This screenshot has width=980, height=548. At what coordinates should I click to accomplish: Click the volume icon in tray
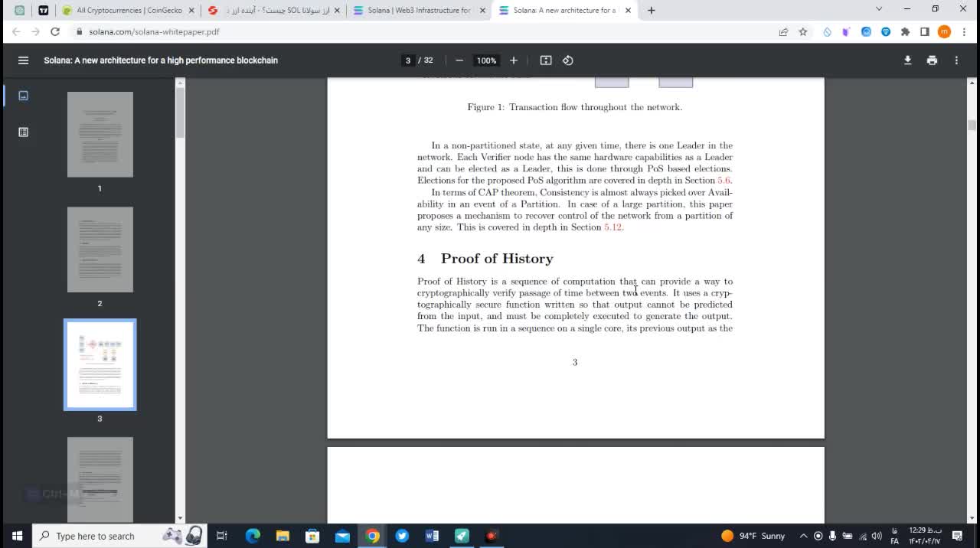pos(877,536)
